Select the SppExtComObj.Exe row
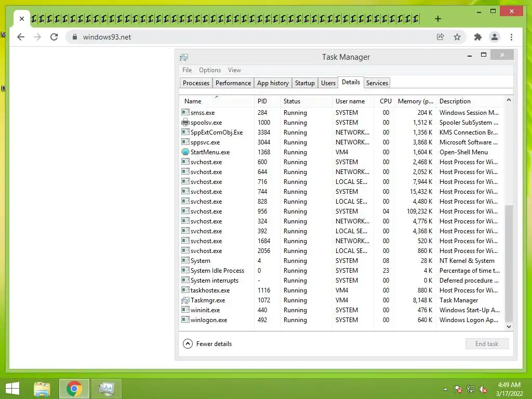The image size is (532, 399). click(x=342, y=132)
